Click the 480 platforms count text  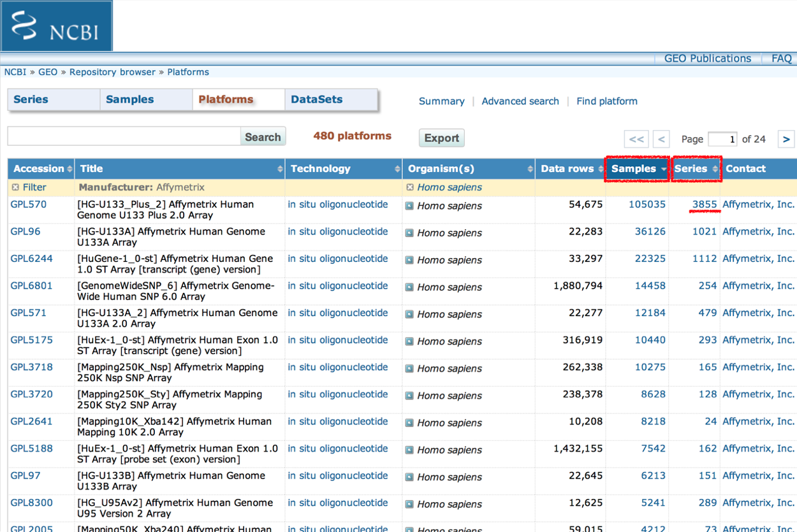coord(353,136)
